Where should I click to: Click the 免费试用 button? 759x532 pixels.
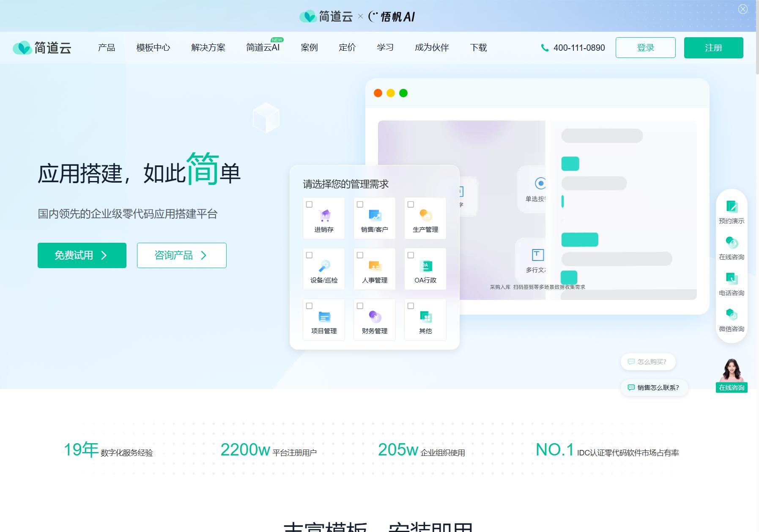point(82,255)
